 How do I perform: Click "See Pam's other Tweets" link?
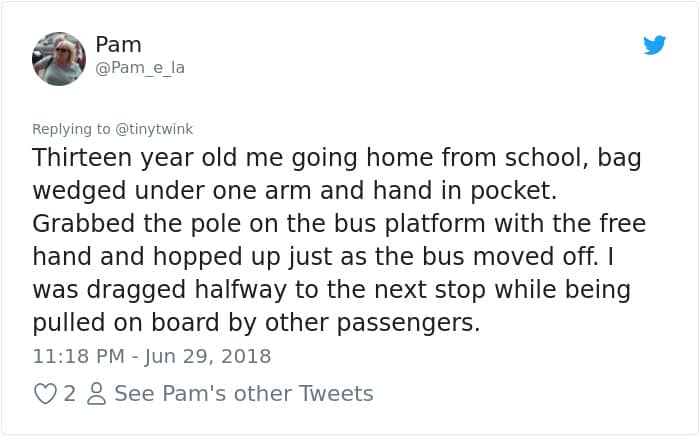[243, 394]
